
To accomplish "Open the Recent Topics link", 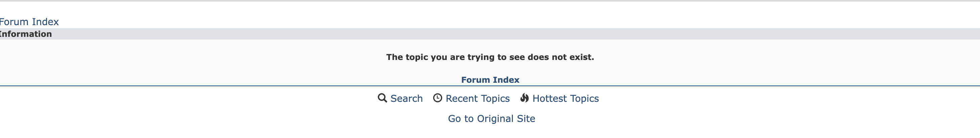I will tap(478, 98).
